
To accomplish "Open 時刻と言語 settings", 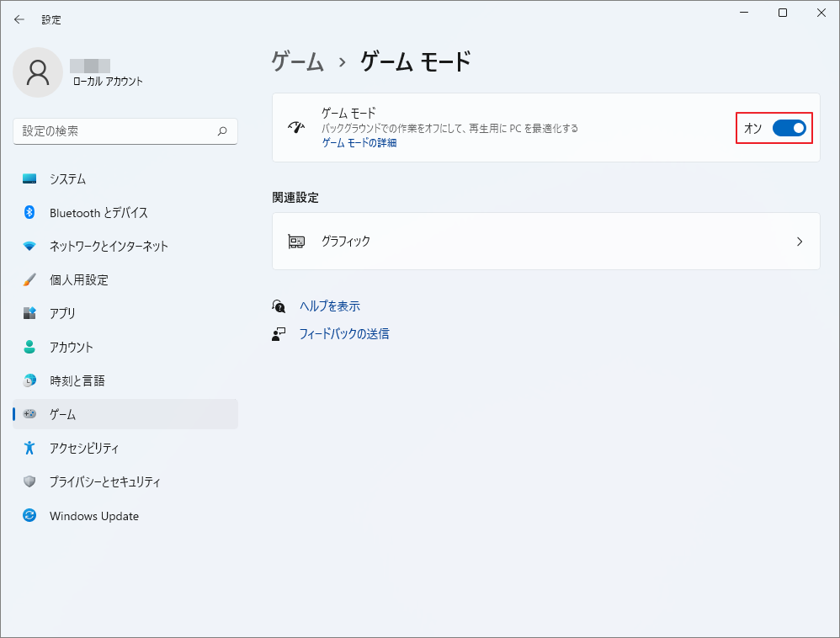I will [x=29, y=380].
